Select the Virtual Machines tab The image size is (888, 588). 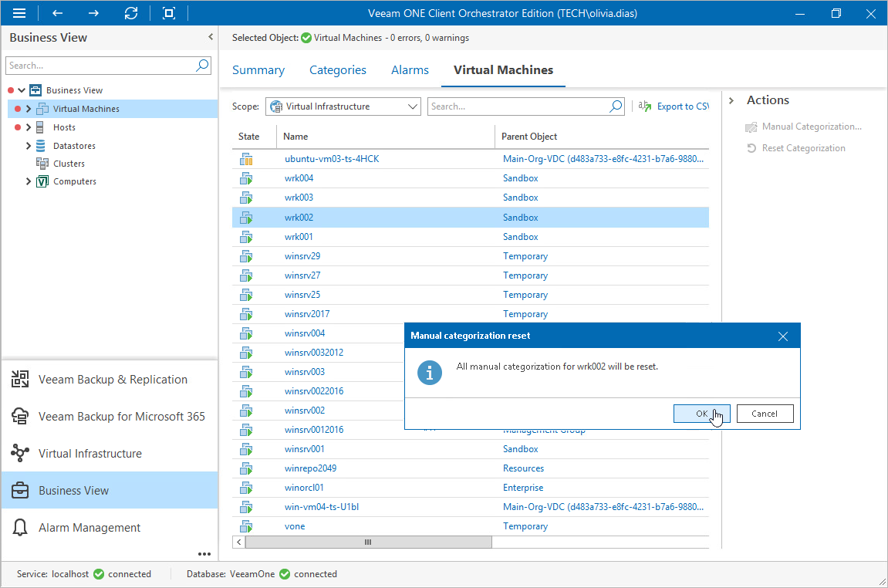coord(504,69)
